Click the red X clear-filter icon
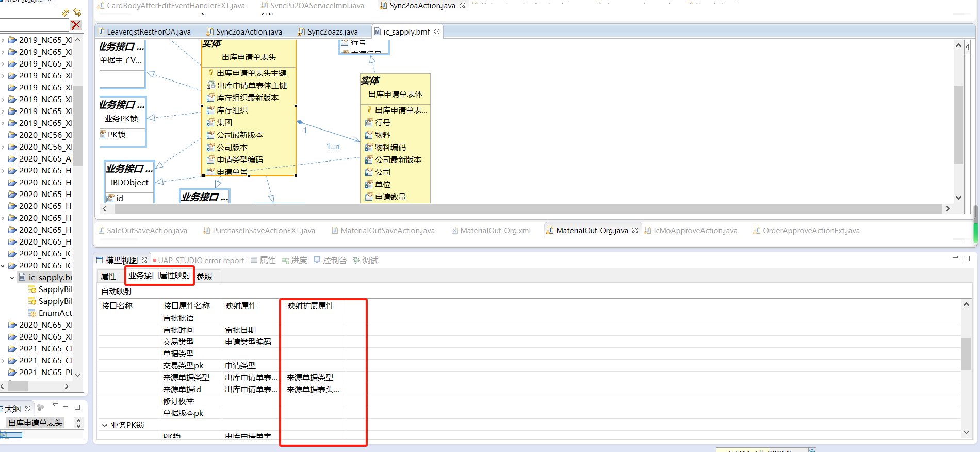Screen dimensions: 980x452 coord(76,25)
